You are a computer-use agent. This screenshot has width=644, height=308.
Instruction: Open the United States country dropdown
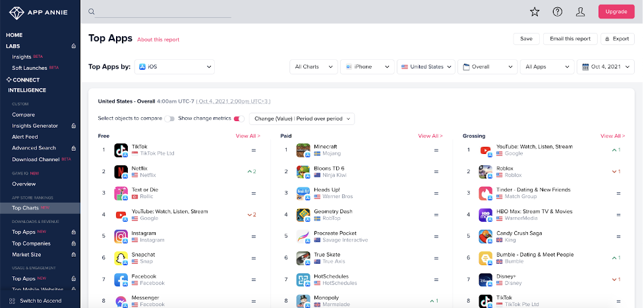426,67
